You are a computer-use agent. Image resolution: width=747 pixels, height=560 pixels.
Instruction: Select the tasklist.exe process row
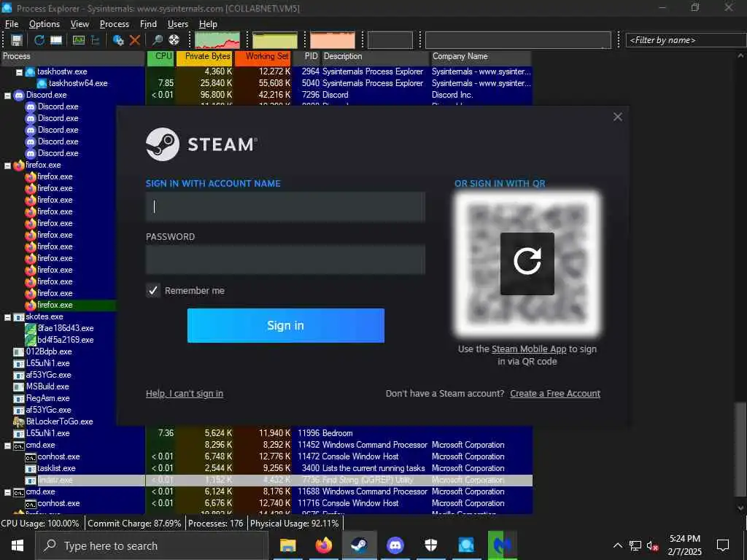(266, 468)
